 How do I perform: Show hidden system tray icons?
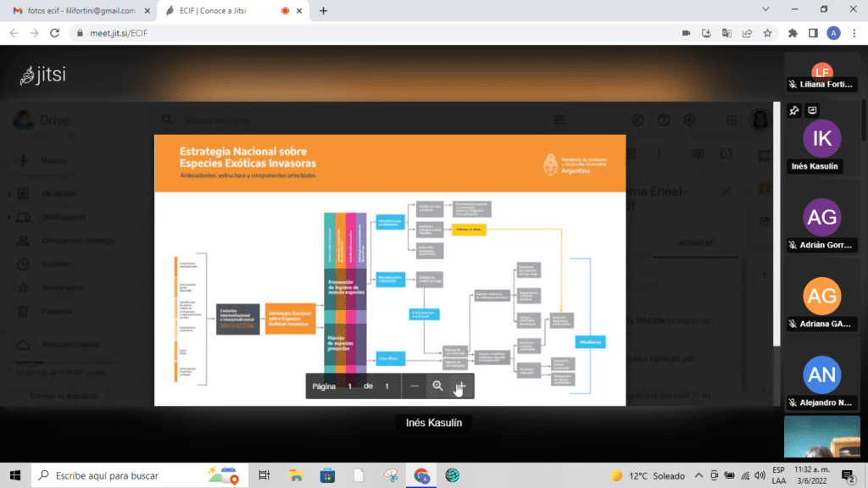tap(699, 475)
